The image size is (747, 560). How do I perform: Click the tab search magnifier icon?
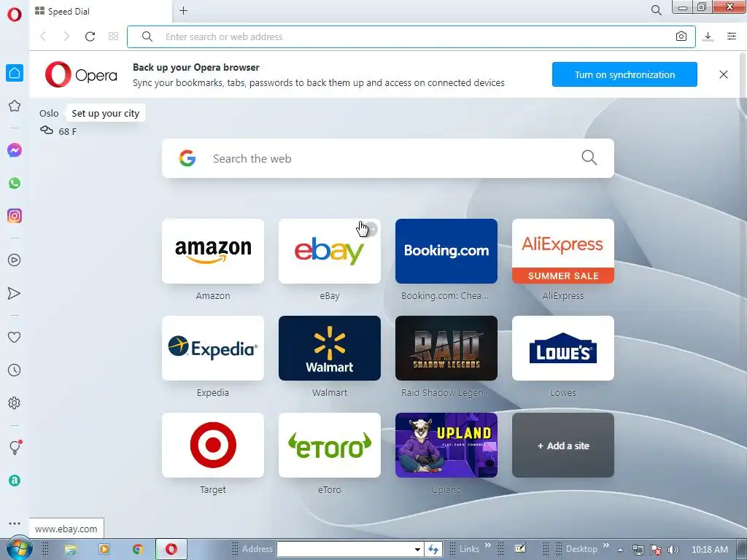pos(656,10)
